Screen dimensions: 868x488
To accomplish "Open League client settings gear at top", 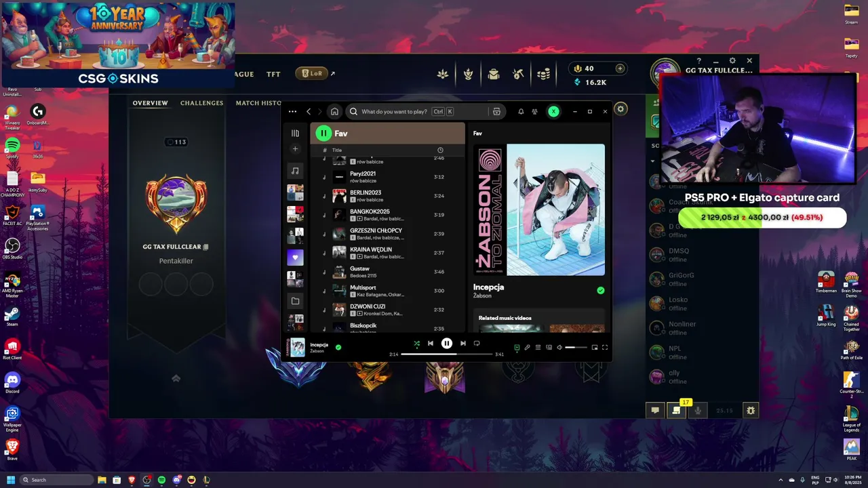I will click(732, 61).
